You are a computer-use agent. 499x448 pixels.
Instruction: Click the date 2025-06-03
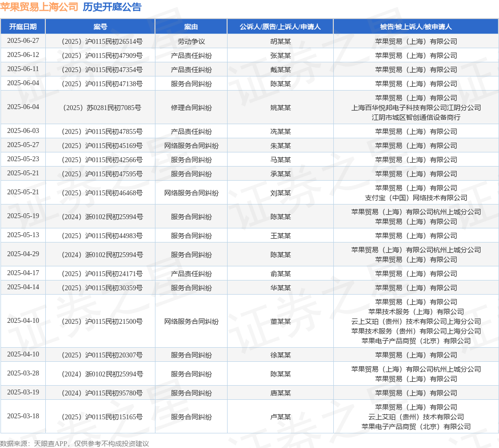(23, 131)
